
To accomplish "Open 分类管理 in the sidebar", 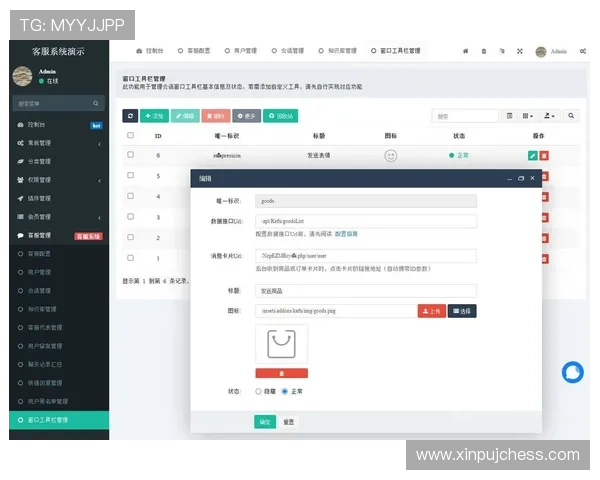I will pos(57,162).
